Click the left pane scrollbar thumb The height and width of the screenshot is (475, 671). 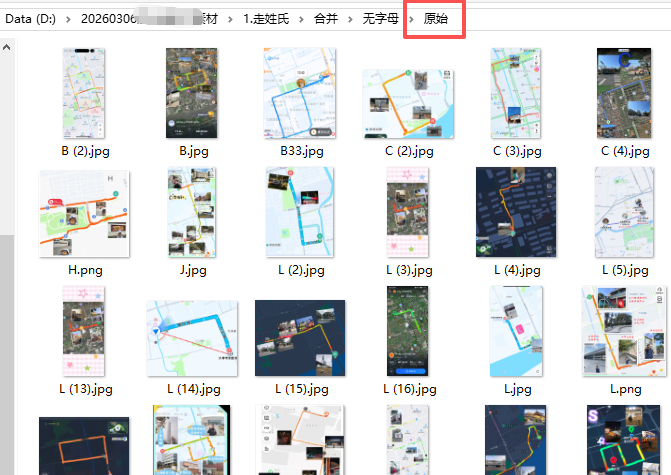(6, 354)
